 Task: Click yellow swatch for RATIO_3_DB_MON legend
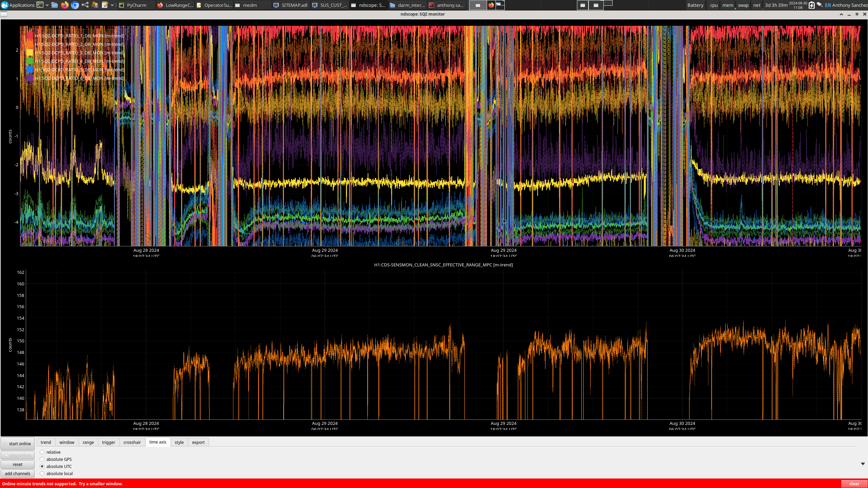[x=30, y=53]
